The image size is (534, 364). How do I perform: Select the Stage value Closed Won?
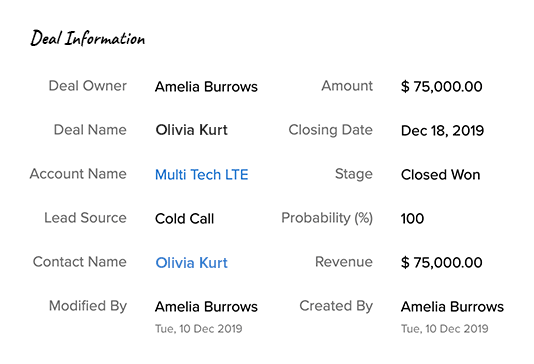[x=441, y=175]
